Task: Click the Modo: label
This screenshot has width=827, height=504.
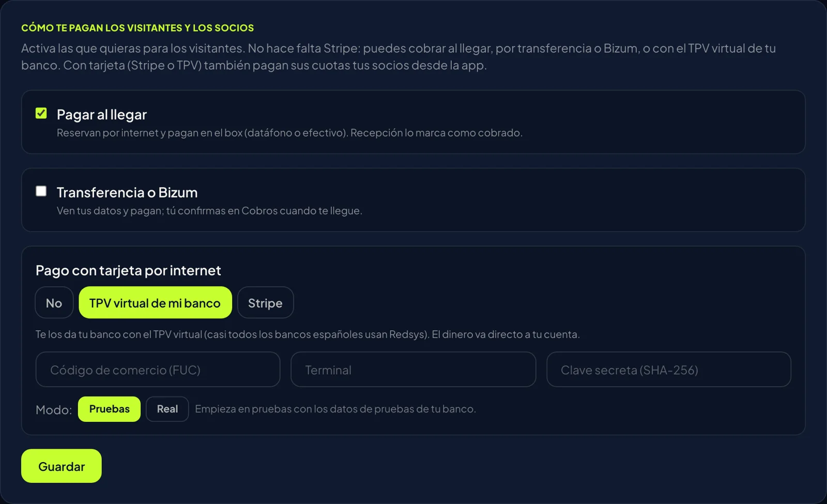Action: [x=54, y=410]
